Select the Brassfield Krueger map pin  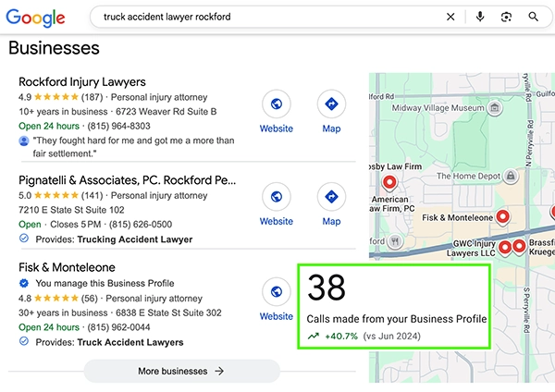[519, 246]
